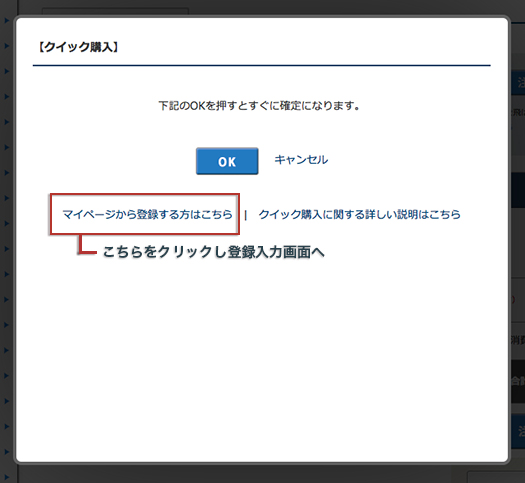The width and height of the screenshot is (525, 483).
Task: Click the 下記のOKを押すと confirmation message
Action: pos(259,106)
